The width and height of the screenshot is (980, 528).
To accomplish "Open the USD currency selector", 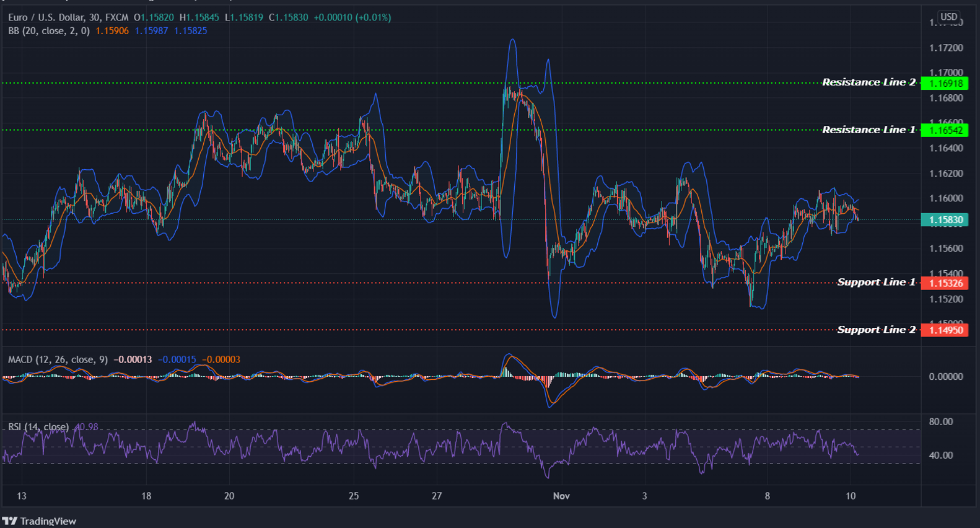I will [x=948, y=17].
